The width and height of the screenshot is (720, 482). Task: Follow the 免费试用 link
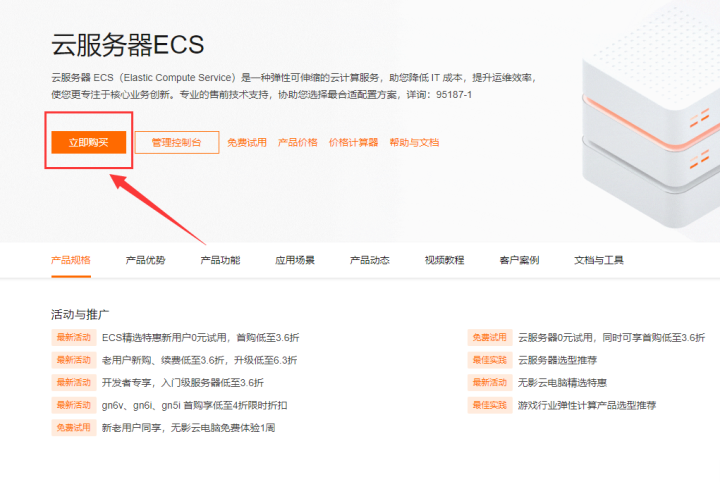(x=247, y=142)
